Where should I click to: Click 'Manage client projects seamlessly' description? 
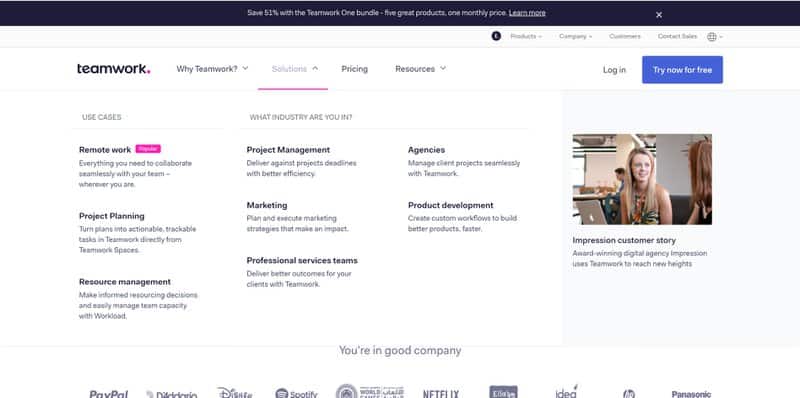[x=464, y=168]
